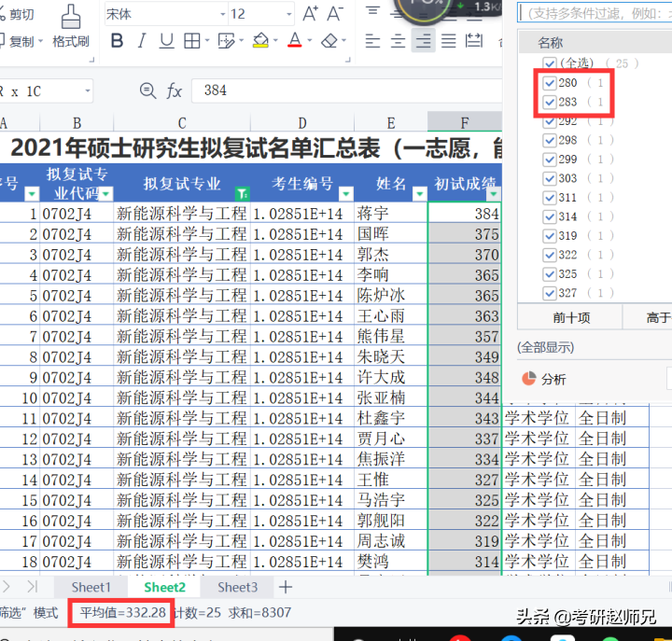
Task: Toggle Italic formatting
Action: [x=142, y=41]
